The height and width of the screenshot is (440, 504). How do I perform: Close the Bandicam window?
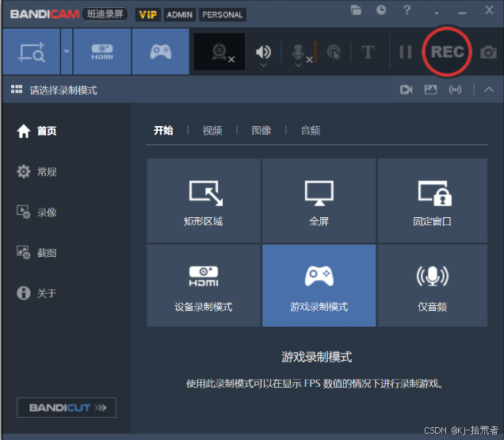coord(489,10)
